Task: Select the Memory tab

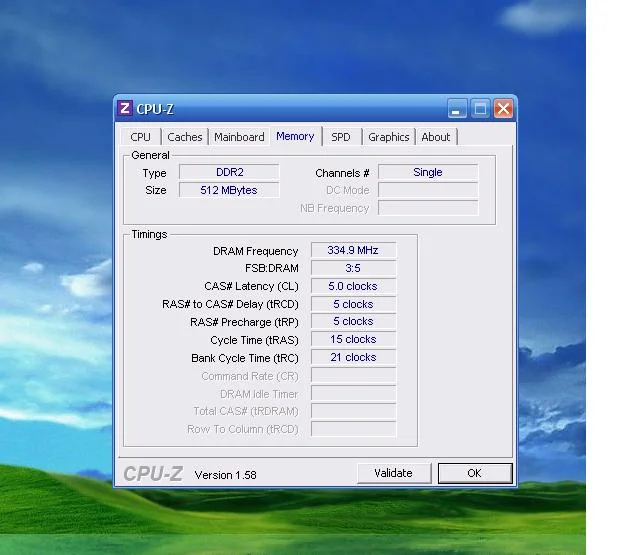Action: 295,136
